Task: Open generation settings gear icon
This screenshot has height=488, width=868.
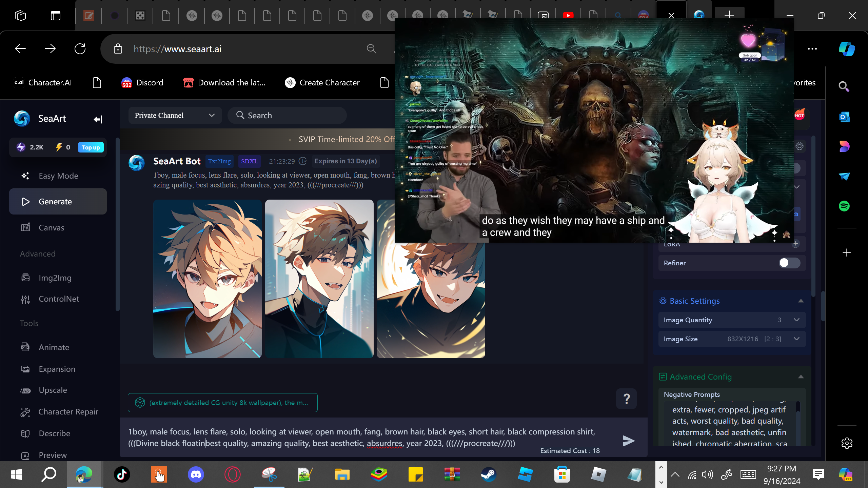Action: coord(800,146)
